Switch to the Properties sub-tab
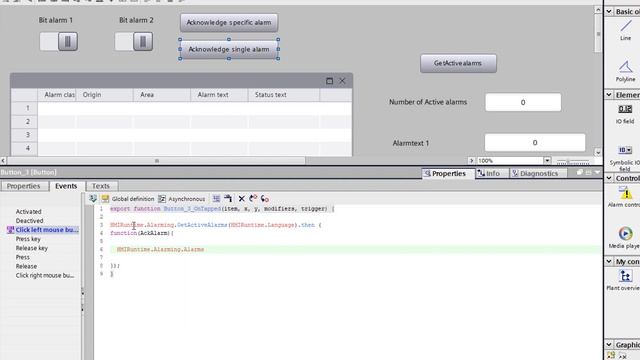The width and height of the screenshot is (640, 360). (x=23, y=186)
